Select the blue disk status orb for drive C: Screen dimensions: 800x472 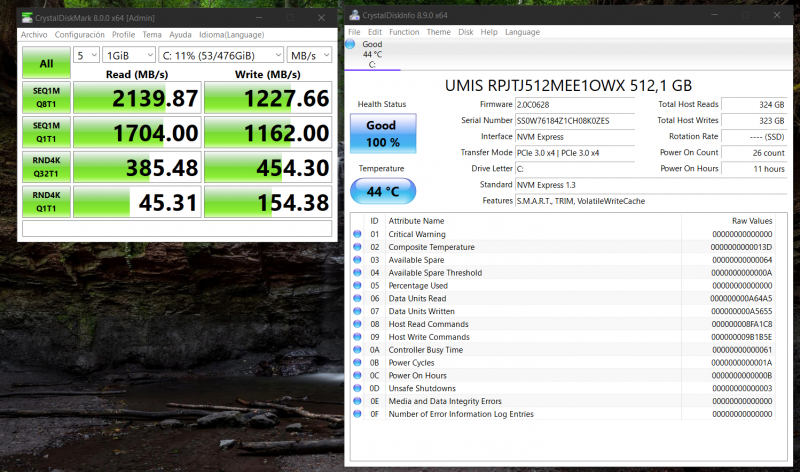(350, 45)
